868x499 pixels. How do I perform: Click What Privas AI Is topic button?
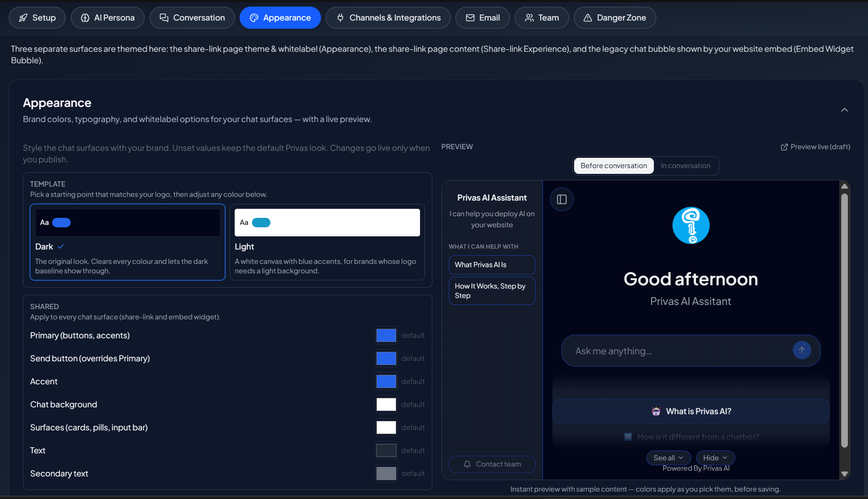pos(492,265)
